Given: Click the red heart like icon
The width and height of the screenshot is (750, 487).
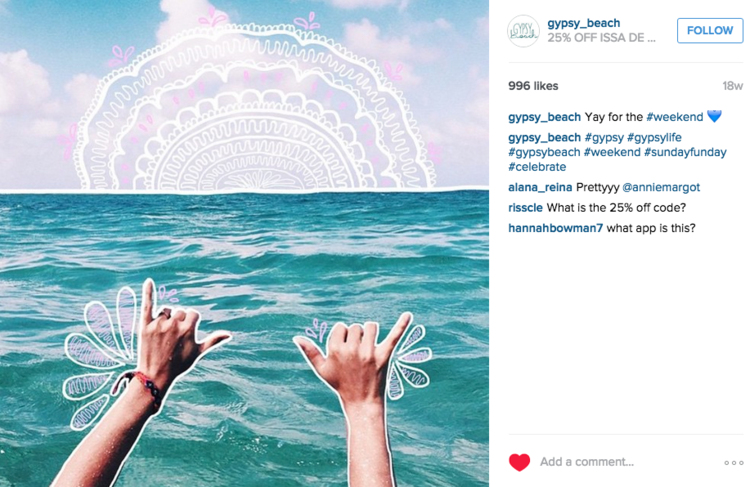Looking at the screenshot, I should [519, 462].
